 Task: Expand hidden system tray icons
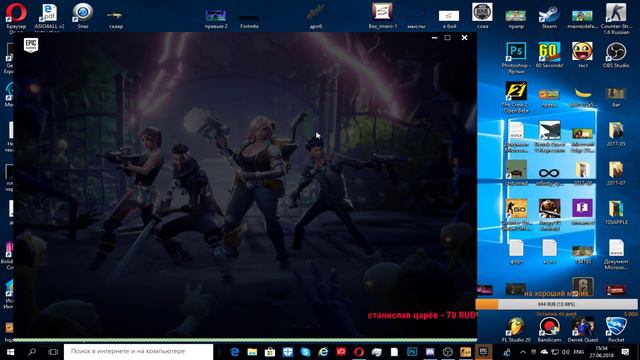[x=523, y=352]
